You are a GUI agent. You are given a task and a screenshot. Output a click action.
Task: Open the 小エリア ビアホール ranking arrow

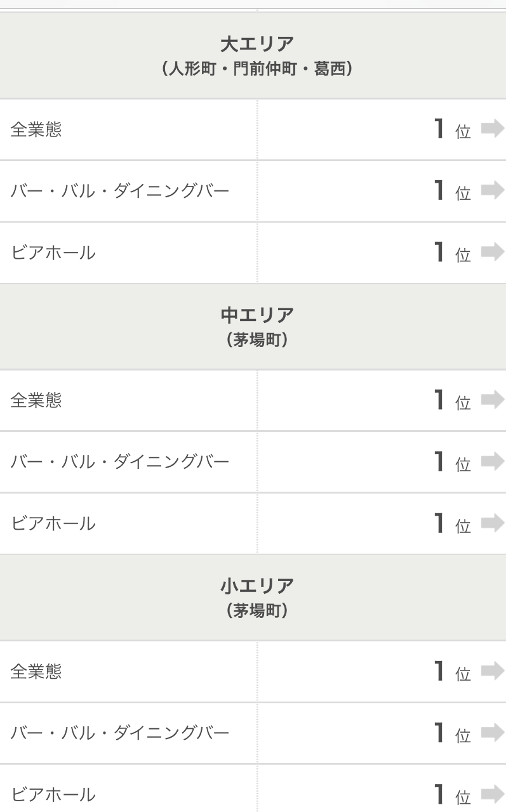click(492, 794)
